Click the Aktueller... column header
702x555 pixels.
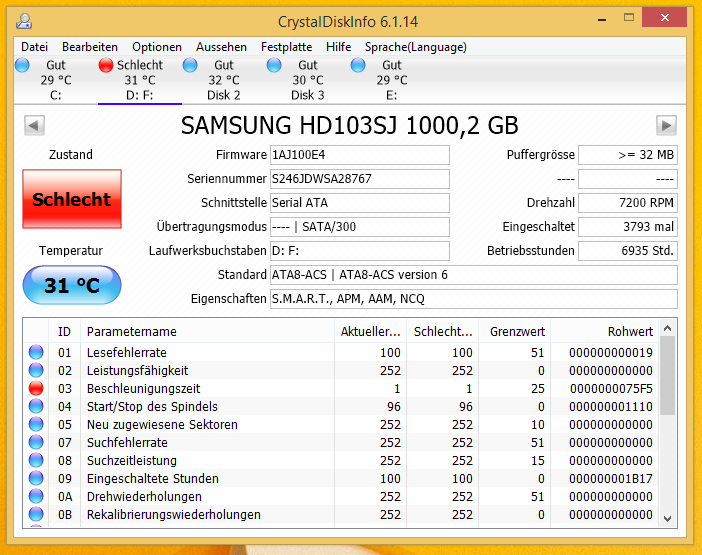(x=370, y=332)
